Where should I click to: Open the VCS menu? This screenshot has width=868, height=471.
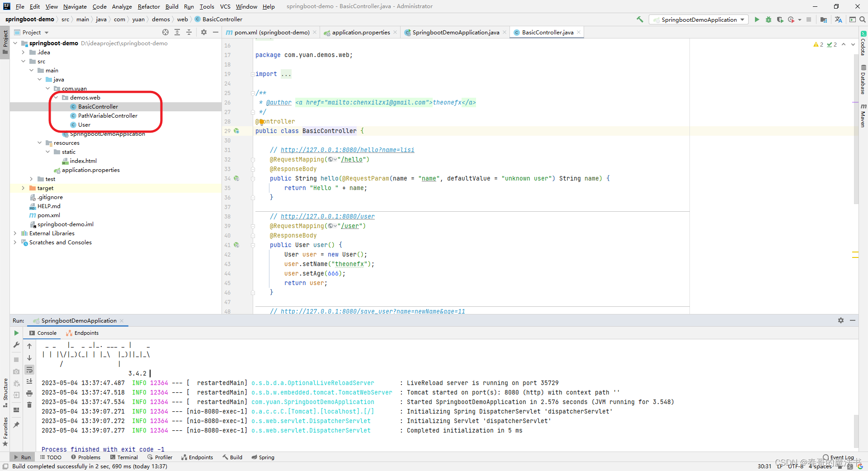click(225, 6)
